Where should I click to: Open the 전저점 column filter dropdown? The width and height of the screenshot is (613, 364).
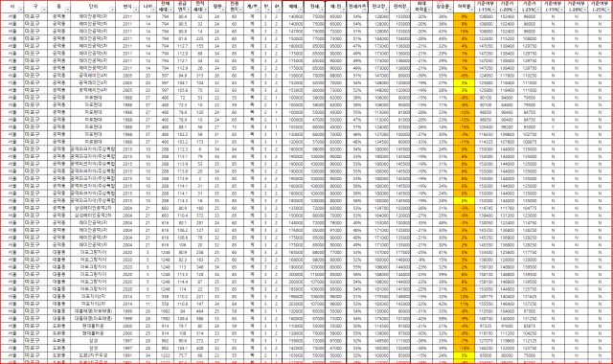(407, 10)
